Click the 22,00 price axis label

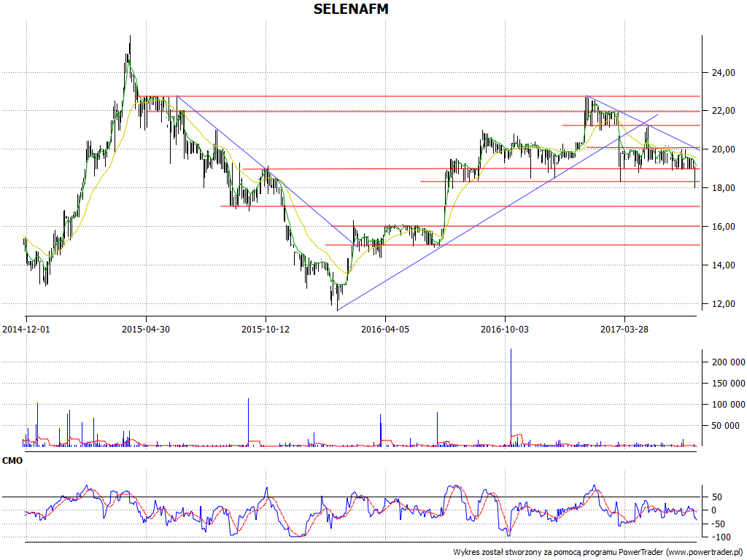pyautogui.click(x=724, y=111)
